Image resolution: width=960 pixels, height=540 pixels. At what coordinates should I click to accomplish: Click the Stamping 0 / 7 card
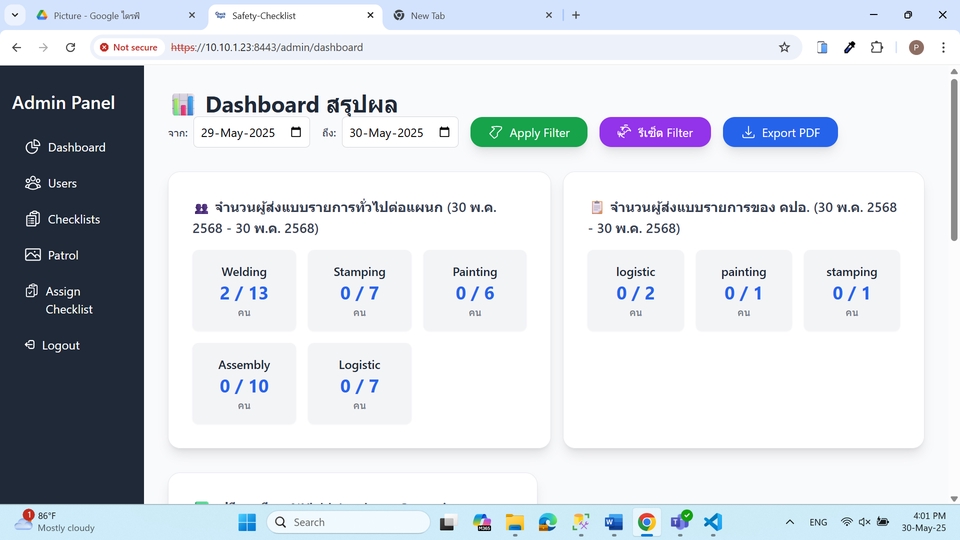pyautogui.click(x=359, y=291)
